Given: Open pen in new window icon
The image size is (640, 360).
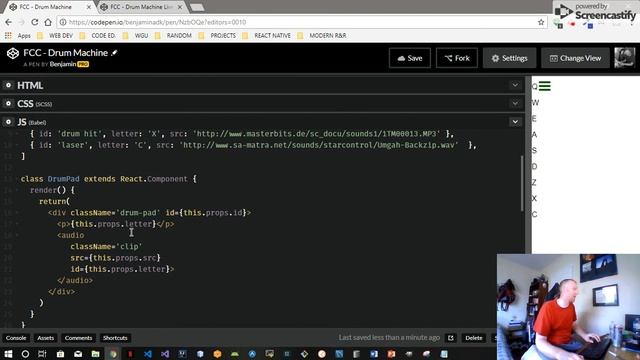Looking at the screenshot, I should (451, 338).
